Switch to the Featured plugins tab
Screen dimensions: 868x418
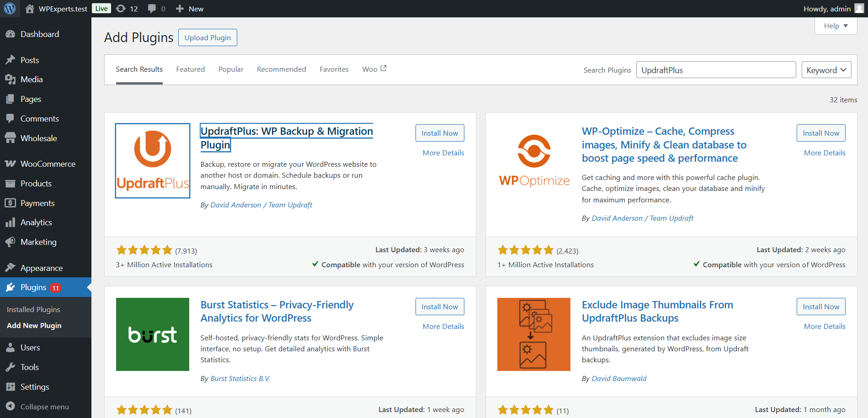point(190,69)
